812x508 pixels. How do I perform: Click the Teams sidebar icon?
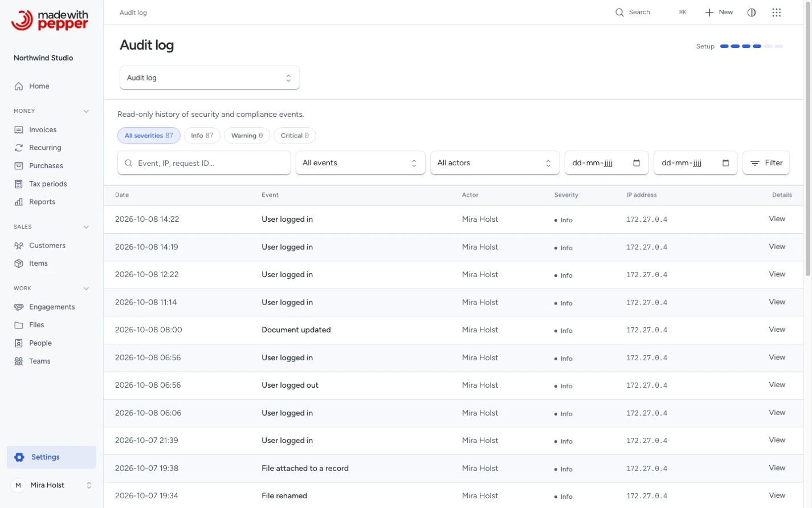click(x=19, y=361)
